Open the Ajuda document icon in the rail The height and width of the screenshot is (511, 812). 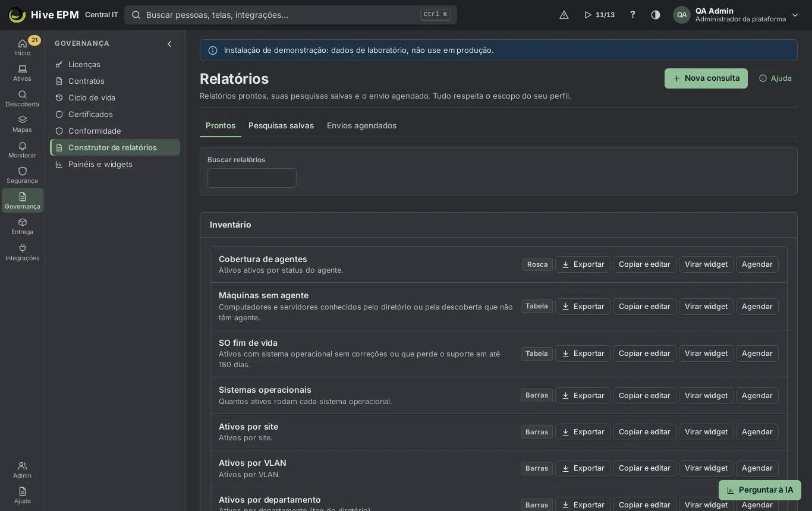pyautogui.click(x=22, y=496)
